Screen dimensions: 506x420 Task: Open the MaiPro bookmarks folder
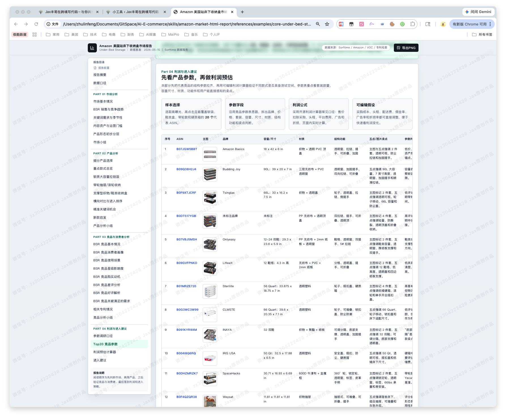click(x=170, y=35)
